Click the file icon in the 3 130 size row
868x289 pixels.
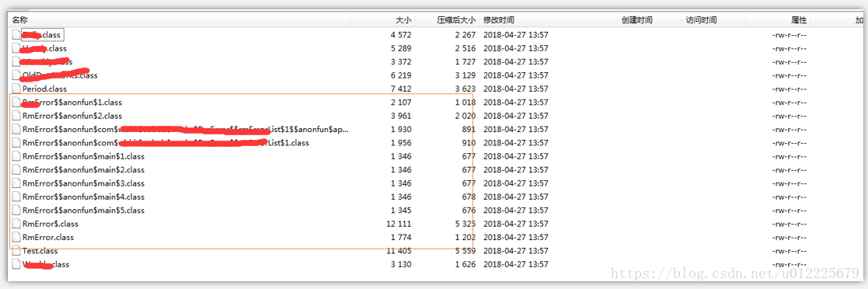[16, 264]
